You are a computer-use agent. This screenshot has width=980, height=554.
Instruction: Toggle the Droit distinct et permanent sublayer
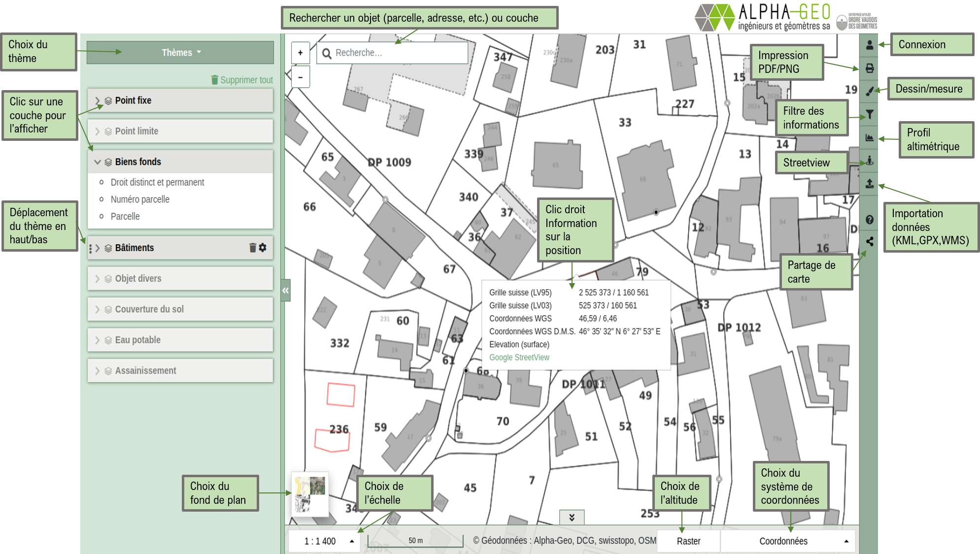click(x=157, y=182)
